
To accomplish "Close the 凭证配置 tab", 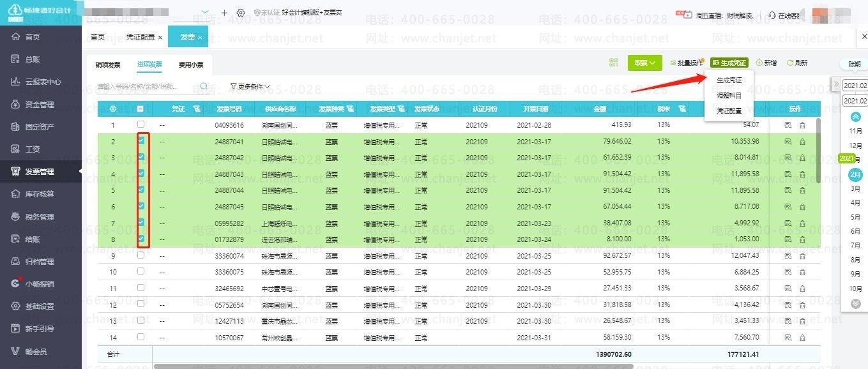I will click(160, 38).
